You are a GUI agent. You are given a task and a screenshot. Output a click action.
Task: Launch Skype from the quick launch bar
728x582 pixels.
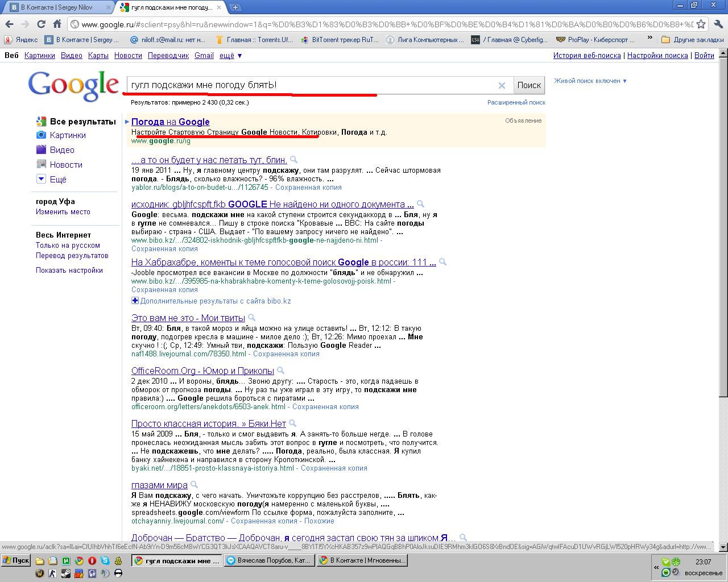[105, 560]
